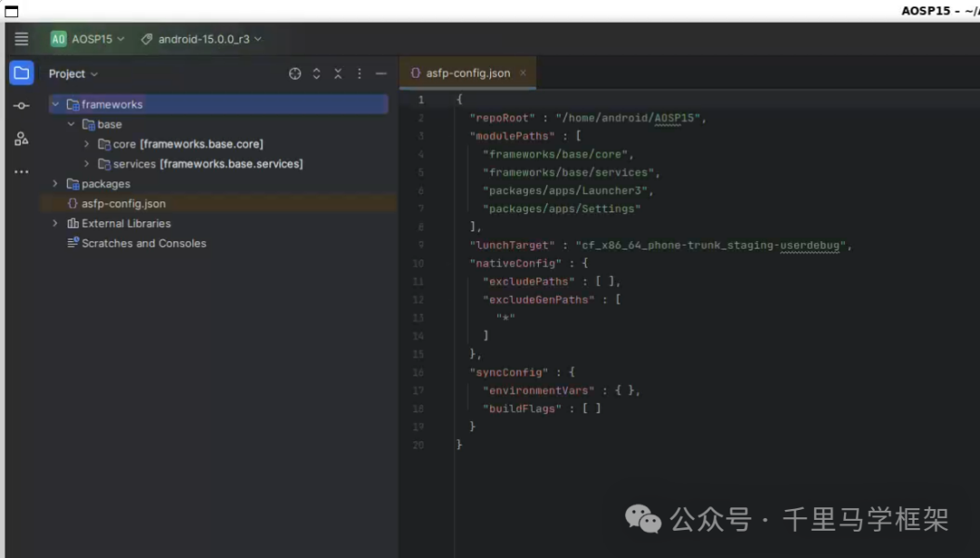Show more tool windows ellipsis
This screenshot has width=980, height=558.
click(21, 171)
